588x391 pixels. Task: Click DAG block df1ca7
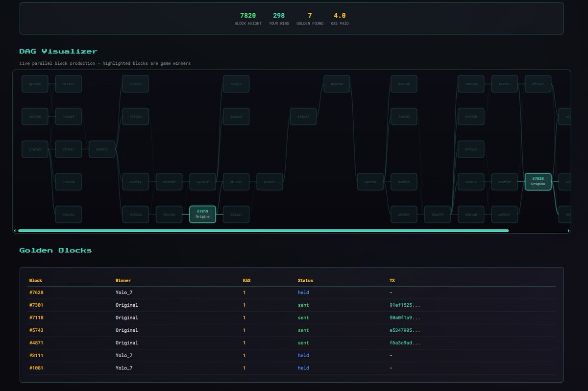point(538,84)
